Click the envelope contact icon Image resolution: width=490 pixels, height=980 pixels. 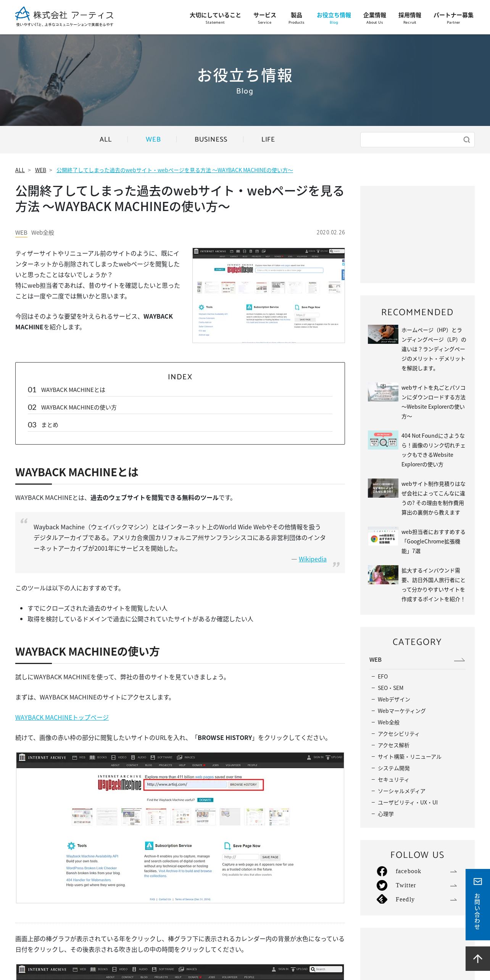[478, 881]
